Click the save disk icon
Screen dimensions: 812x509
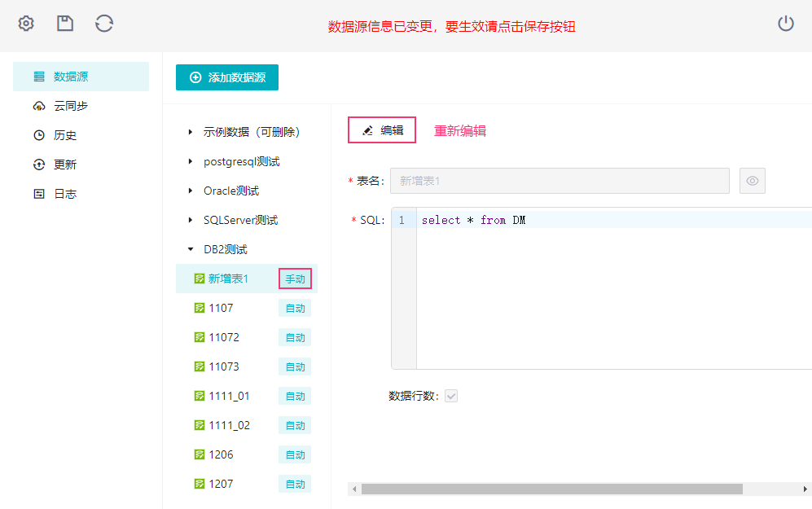coord(64,24)
